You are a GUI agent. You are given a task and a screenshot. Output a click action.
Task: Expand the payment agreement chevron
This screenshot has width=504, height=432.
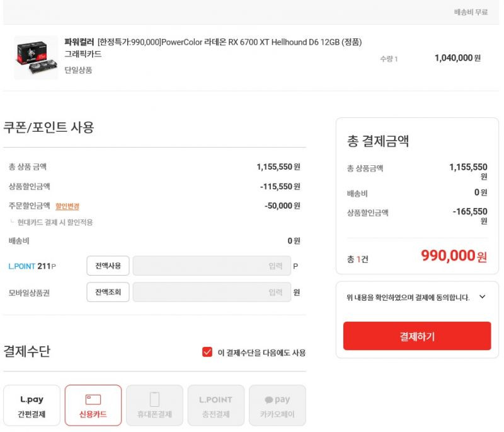[482, 296]
